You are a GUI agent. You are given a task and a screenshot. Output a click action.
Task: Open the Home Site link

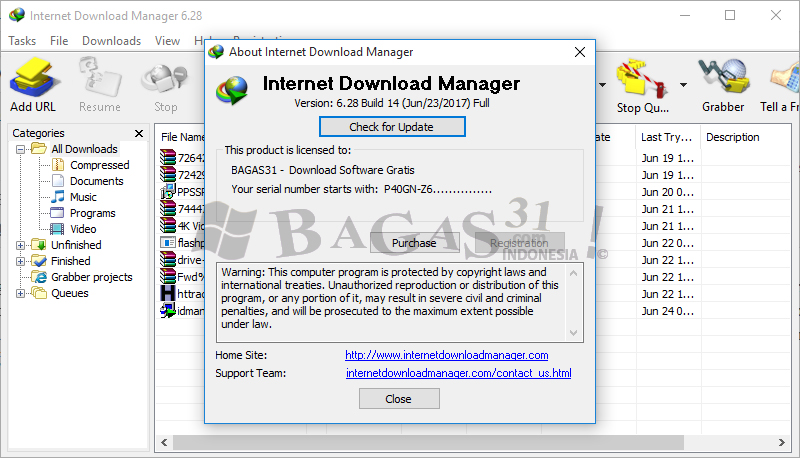coord(446,355)
